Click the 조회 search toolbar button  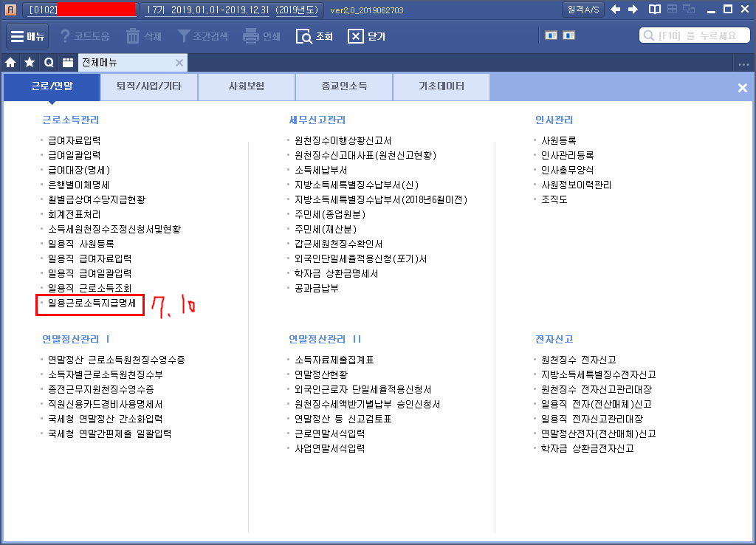point(315,36)
